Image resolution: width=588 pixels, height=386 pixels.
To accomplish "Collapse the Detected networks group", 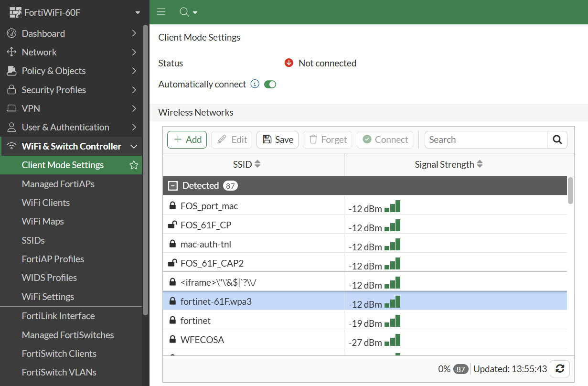I will pyautogui.click(x=173, y=186).
